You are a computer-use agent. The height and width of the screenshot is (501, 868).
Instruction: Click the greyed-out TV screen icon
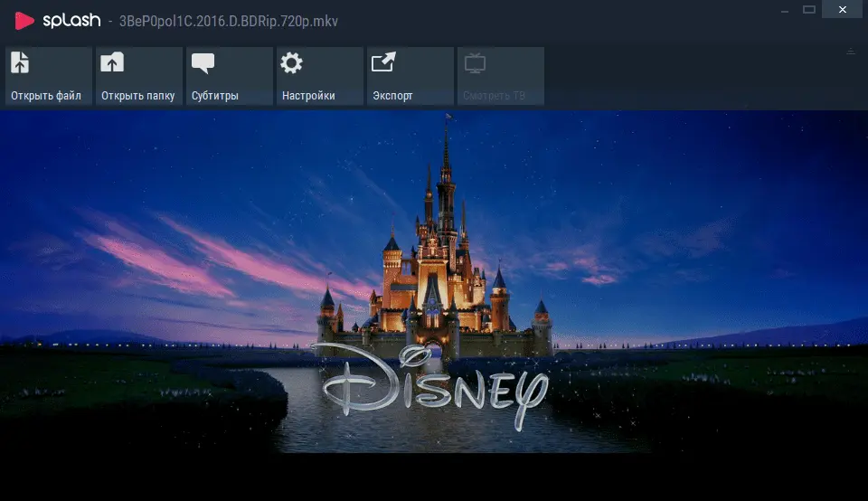(475, 63)
